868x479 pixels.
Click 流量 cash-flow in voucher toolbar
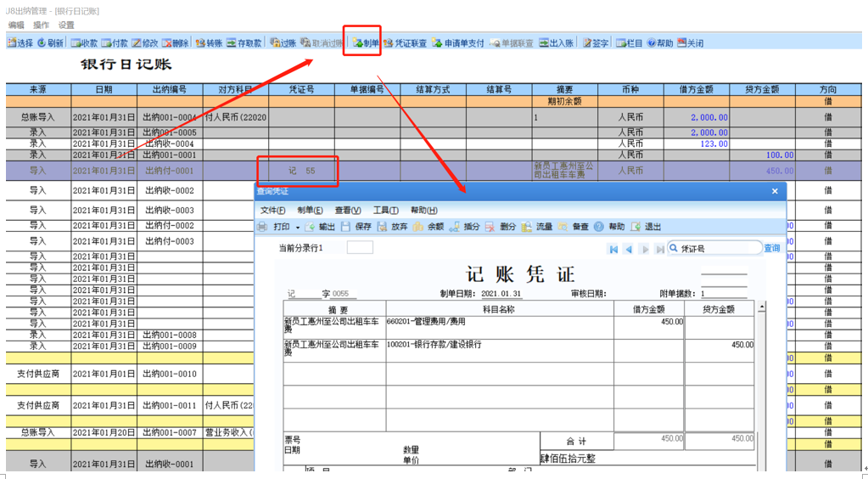coord(538,227)
